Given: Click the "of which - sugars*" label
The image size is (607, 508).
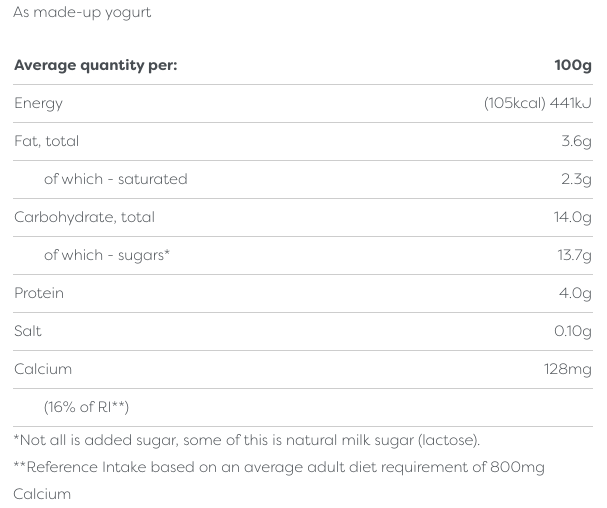Looking at the screenshot, I should 107,256.
